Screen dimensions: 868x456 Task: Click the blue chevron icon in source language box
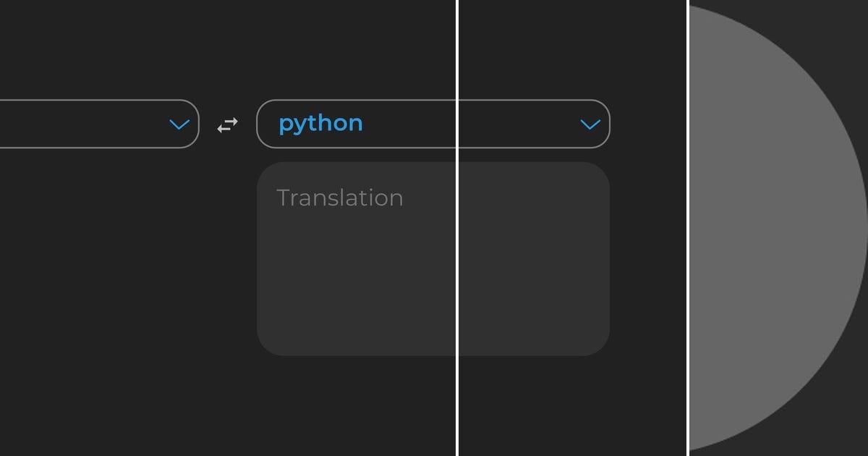click(179, 124)
